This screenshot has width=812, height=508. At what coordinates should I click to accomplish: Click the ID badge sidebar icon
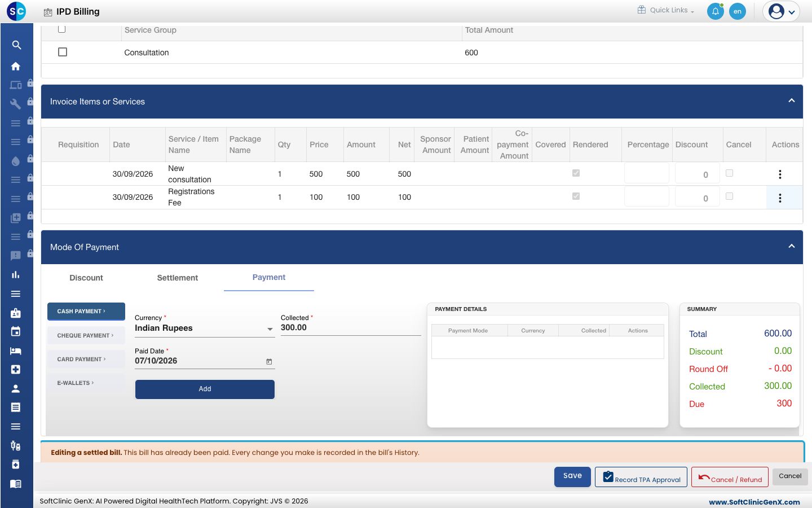(x=16, y=313)
